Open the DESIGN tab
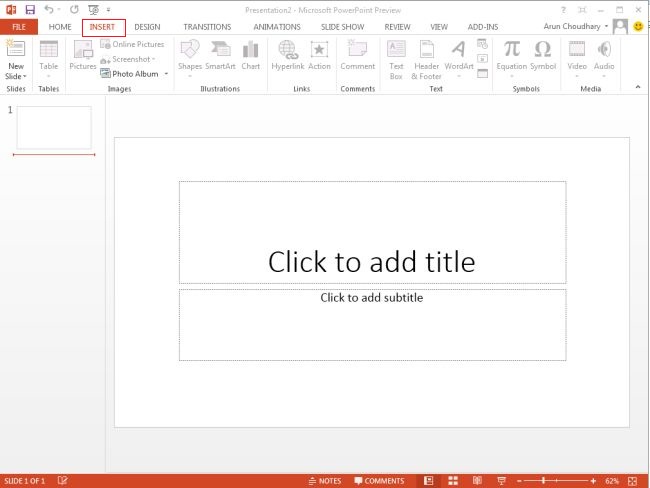 147,27
